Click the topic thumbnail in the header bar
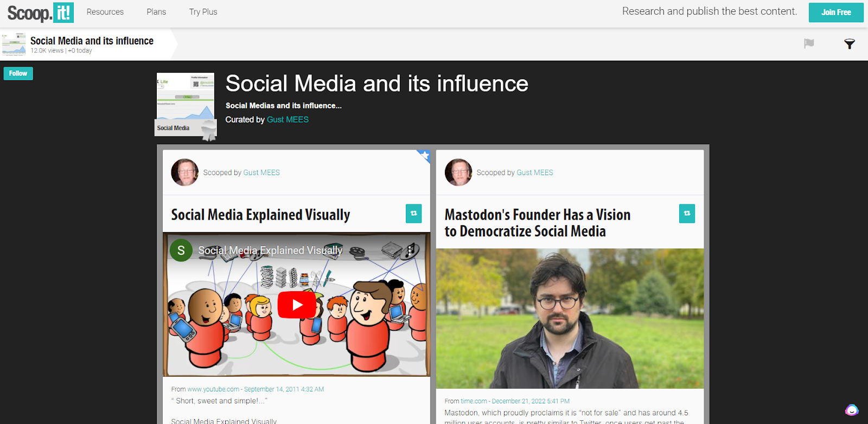 14,44
